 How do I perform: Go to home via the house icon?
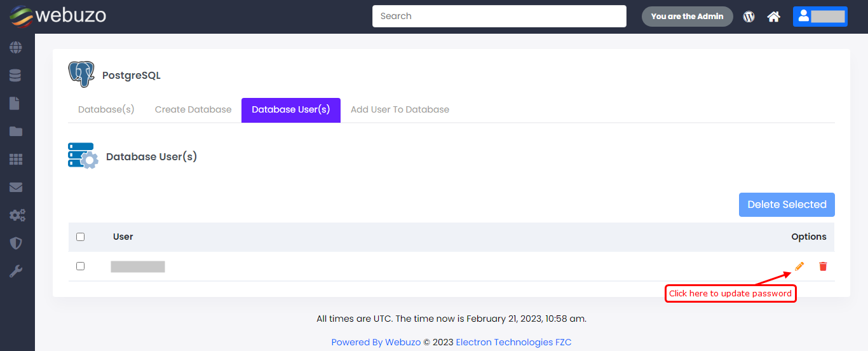point(773,17)
